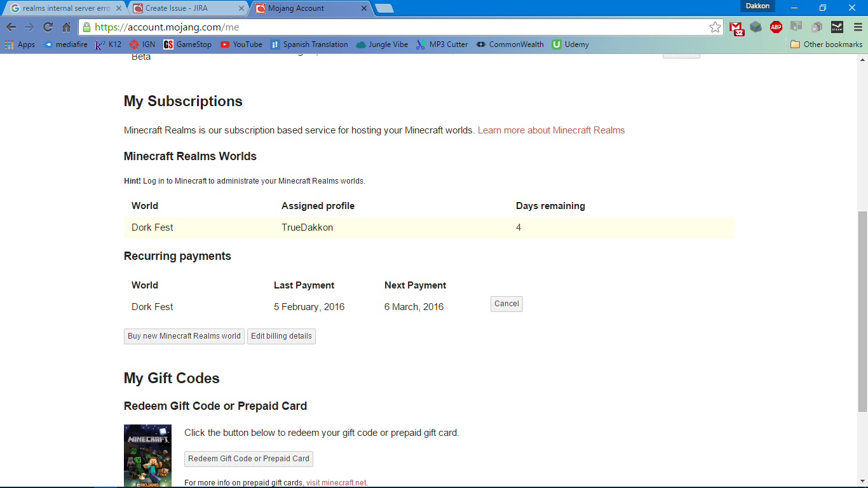The height and width of the screenshot is (488, 868).
Task: Switch to the Create Issue - JIRA tab
Action: click(182, 8)
